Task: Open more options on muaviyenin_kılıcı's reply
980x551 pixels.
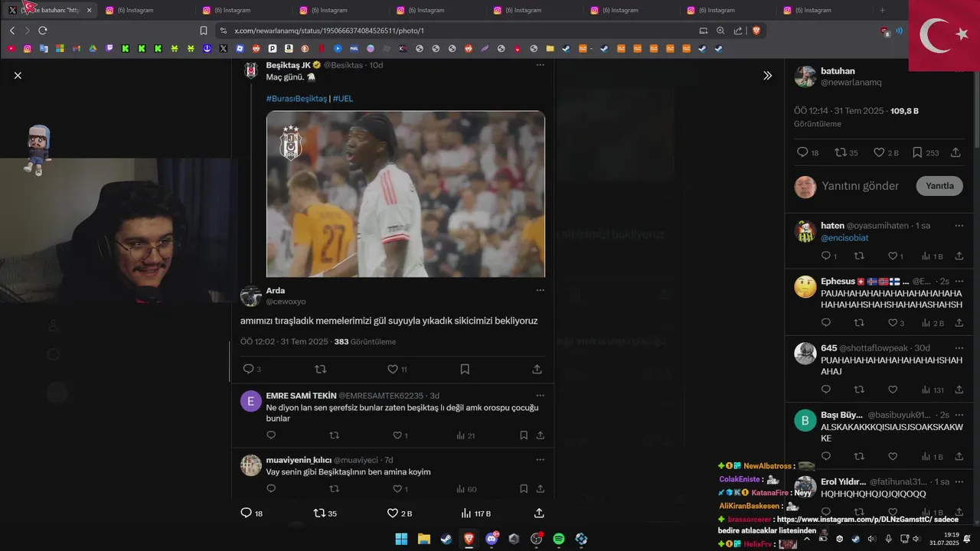Action: coord(540,460)
